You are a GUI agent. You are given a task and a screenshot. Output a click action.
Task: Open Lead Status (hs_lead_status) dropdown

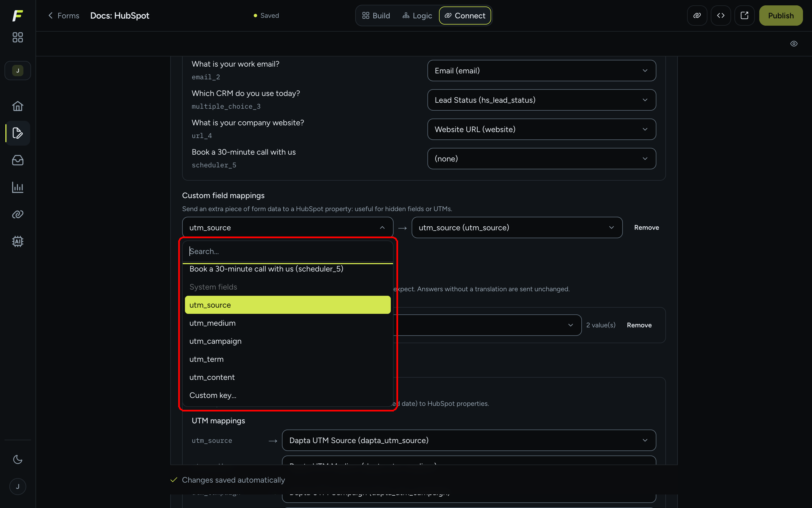tap(542, 100)
